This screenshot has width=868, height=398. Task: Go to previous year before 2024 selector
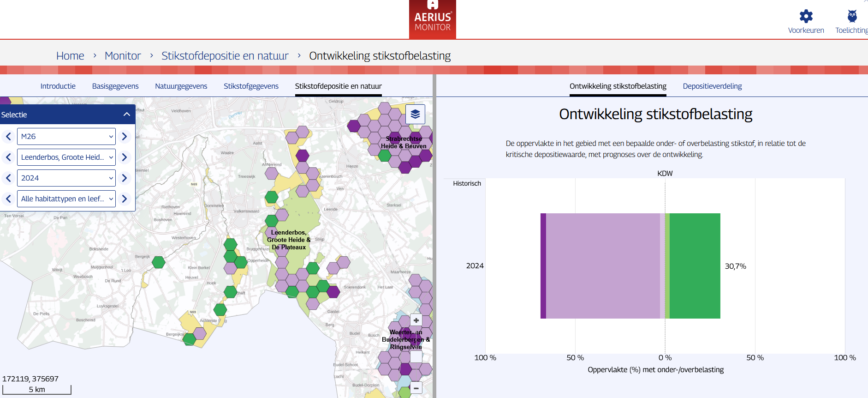8,178
